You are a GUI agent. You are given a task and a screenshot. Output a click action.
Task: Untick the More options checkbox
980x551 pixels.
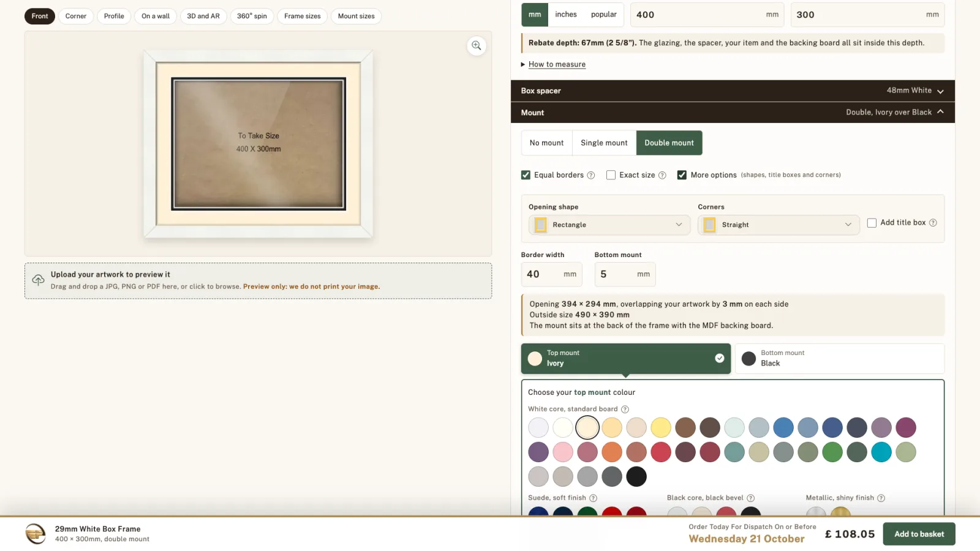pyautogui.click(x=682, y=175)
